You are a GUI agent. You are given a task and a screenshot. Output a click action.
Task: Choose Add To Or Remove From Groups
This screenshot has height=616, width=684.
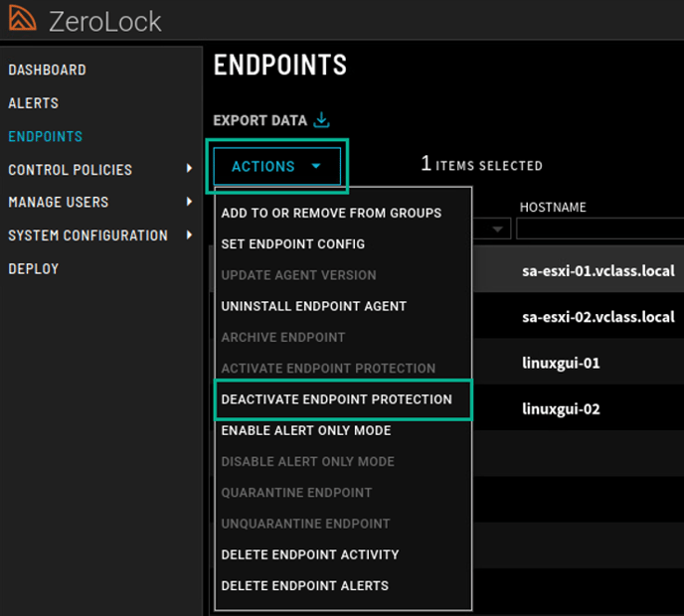click(331, 213)
